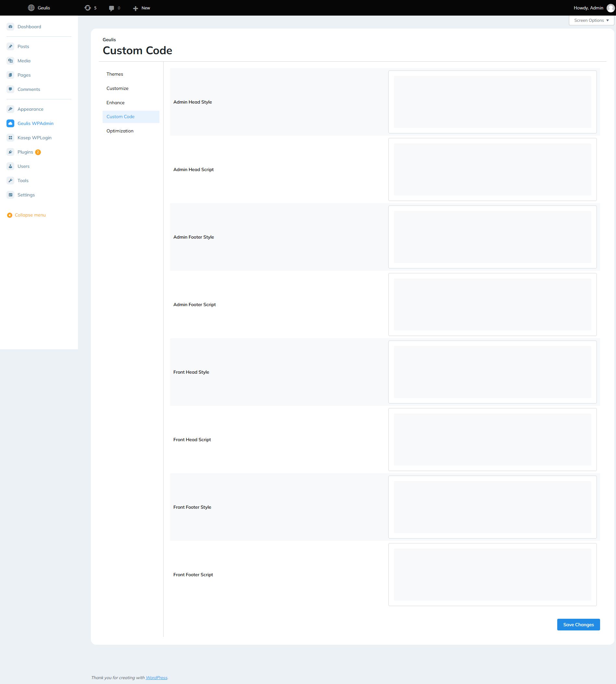Open the Themes settings tab
The width and height of the screenshot is (616, 684).
coord(131,74)
